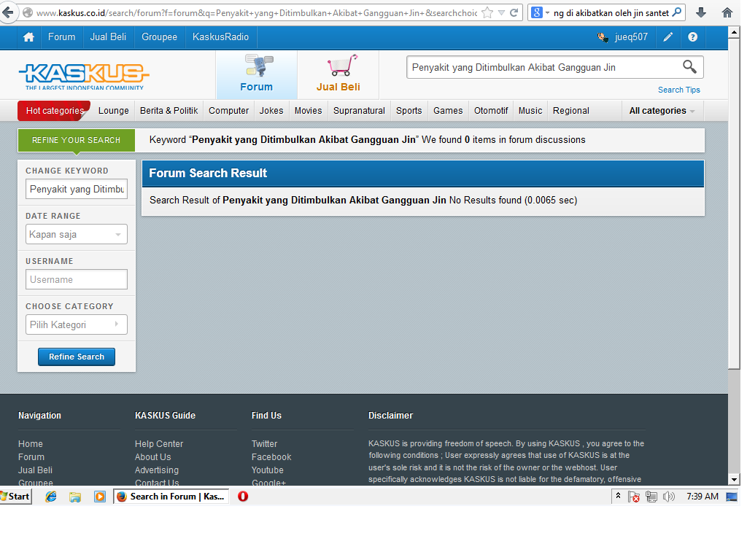The width and height of the screenshot is (747, 560).
Task: Open the jueq507 user profile
Action: click(x=623, y=37)
